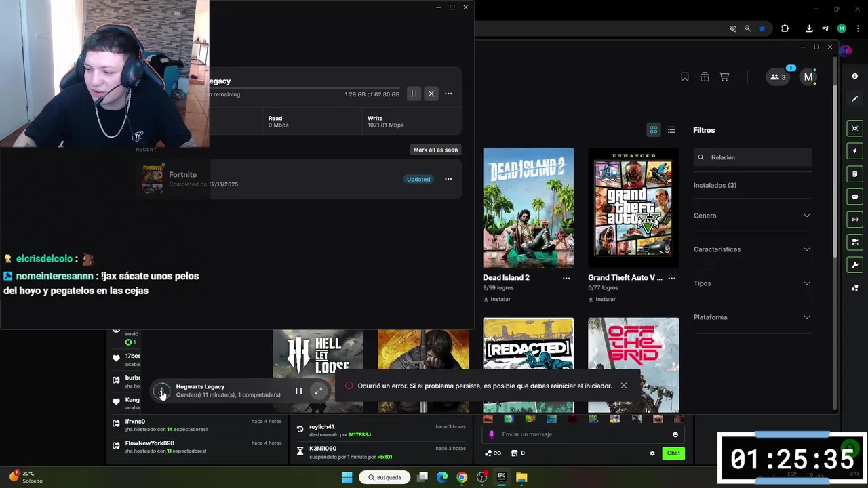This screenshot has height=488, width=868.
Task: Open the gift redeem icon
Action: (x=705, y=77)
